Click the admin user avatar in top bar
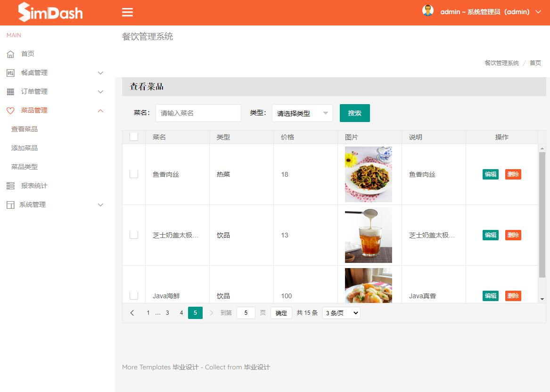550x392 pixels. click(428, 10)
